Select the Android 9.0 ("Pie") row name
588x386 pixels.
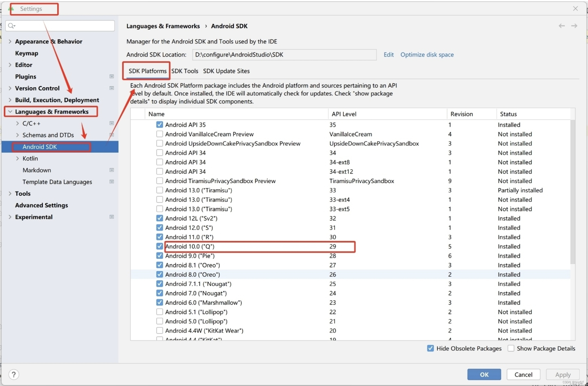(x=190, y=256)
